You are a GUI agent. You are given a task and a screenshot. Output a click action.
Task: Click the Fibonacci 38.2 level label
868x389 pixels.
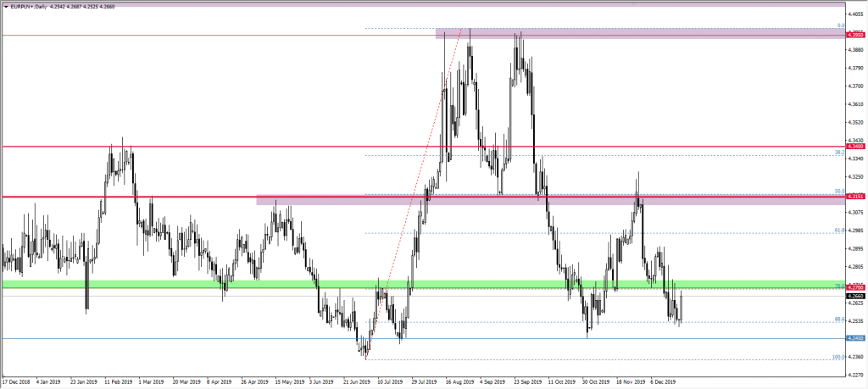839,153
